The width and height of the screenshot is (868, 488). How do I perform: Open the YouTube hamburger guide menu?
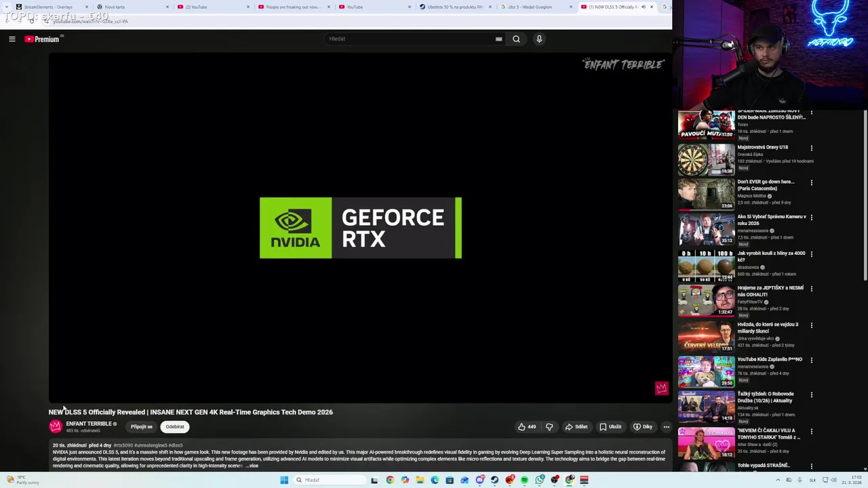pos(12,39)
